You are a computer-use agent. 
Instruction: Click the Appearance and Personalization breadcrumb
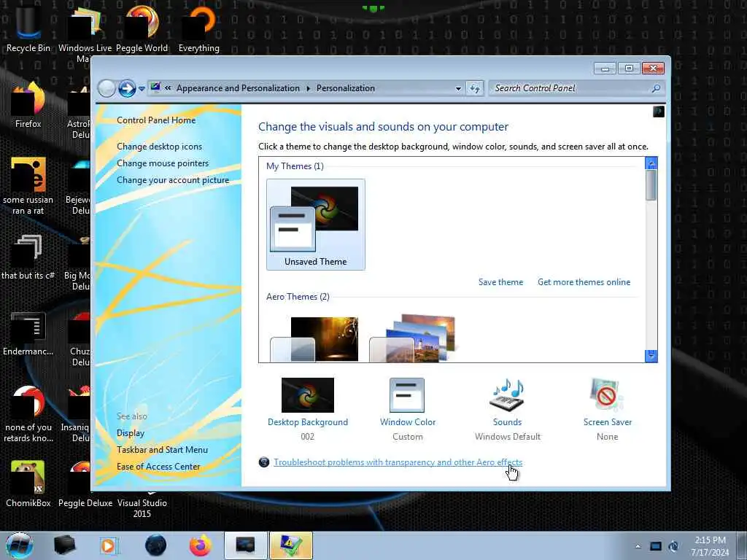239,88
